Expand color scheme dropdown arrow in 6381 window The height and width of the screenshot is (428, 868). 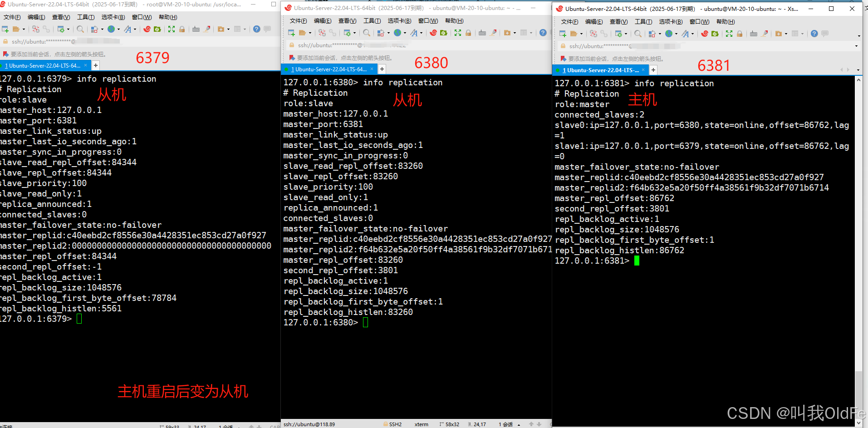[x=660, y=34]
